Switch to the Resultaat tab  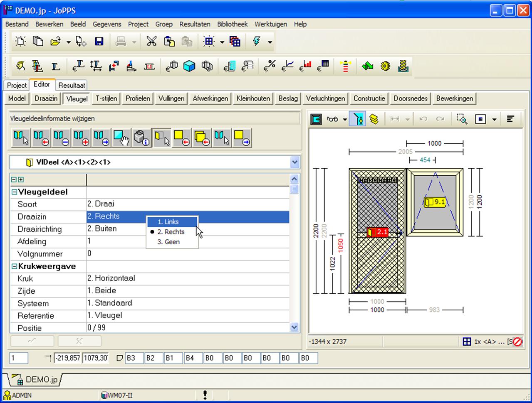(72, 85)
